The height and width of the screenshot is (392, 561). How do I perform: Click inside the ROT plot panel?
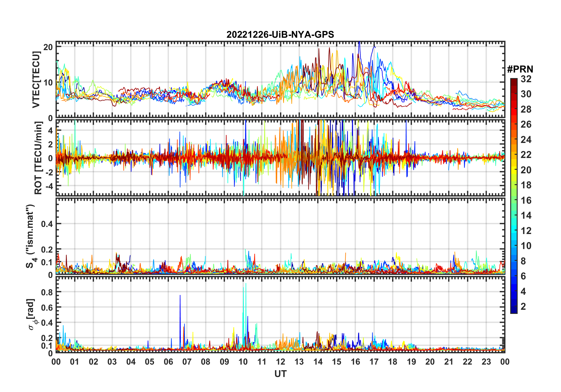(x=280, y=158)
